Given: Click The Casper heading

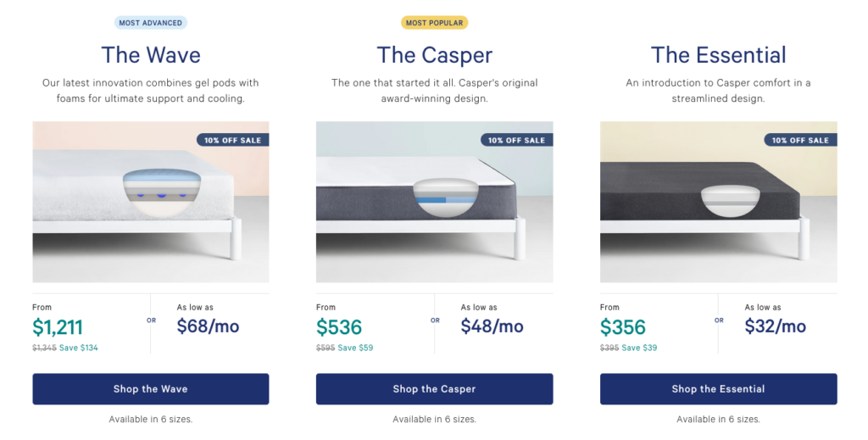Looking at the screenshot, I should 435,55.
